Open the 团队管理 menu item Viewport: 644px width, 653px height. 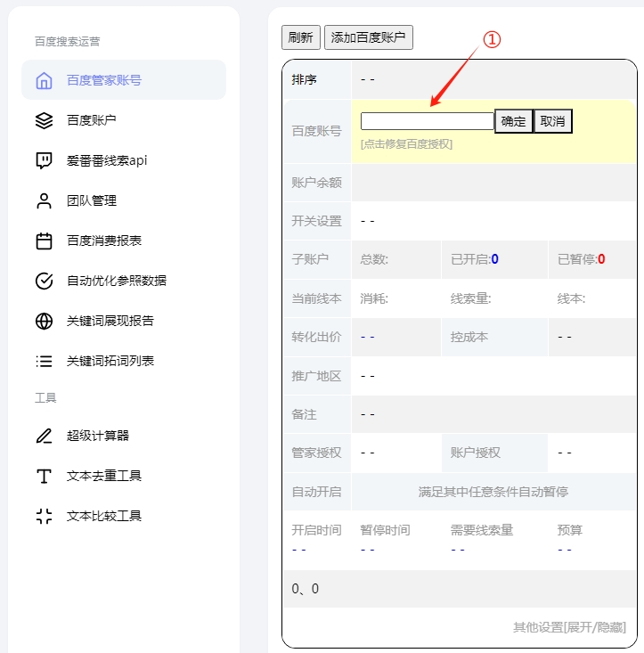[x=92, y=200]
